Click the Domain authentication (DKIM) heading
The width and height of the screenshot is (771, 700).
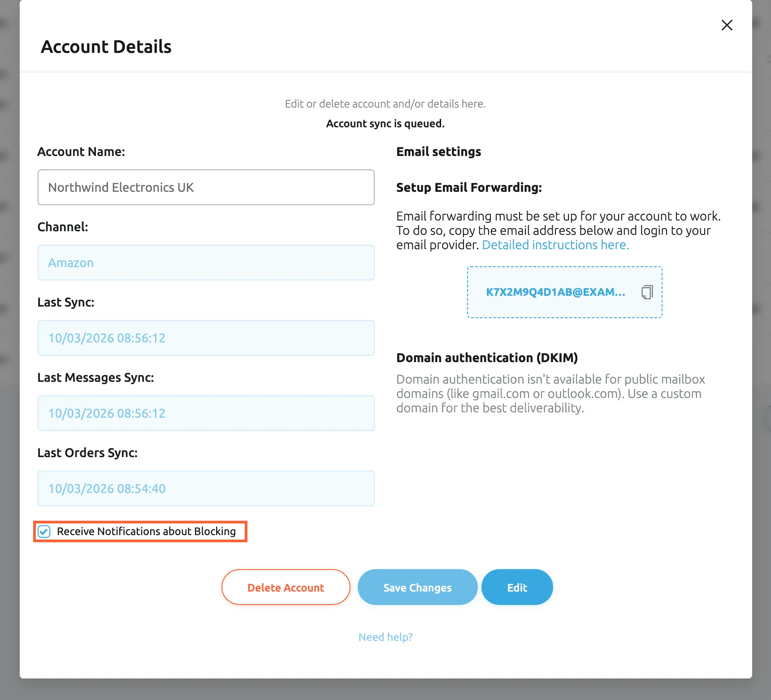[487, 358]
